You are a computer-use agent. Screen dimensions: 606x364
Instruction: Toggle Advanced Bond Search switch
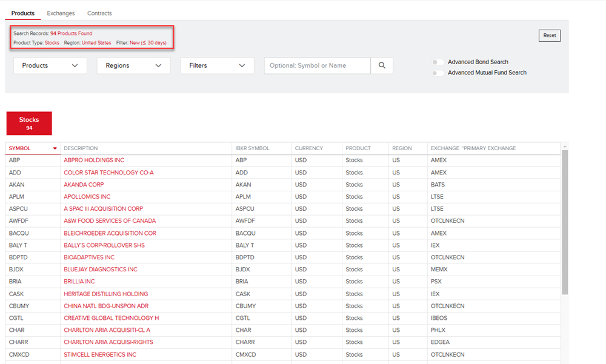pyautogui.click(x=438, y=62)
